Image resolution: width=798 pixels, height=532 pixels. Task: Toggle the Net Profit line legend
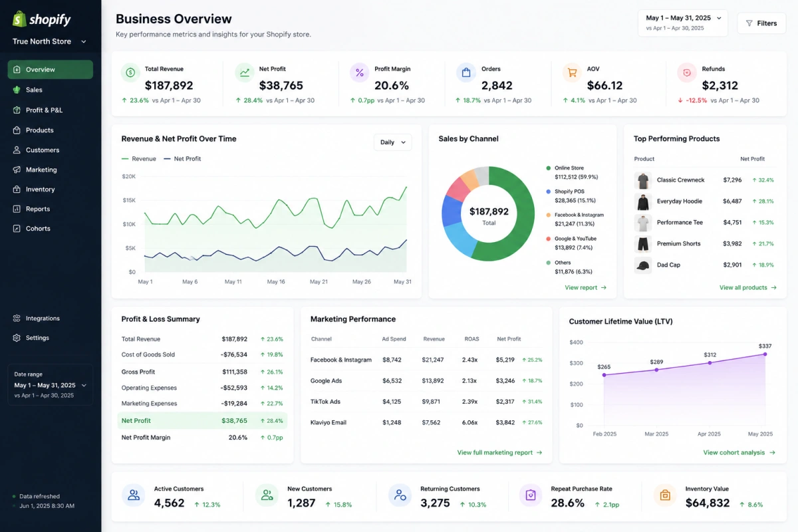[x=182, y=159]
